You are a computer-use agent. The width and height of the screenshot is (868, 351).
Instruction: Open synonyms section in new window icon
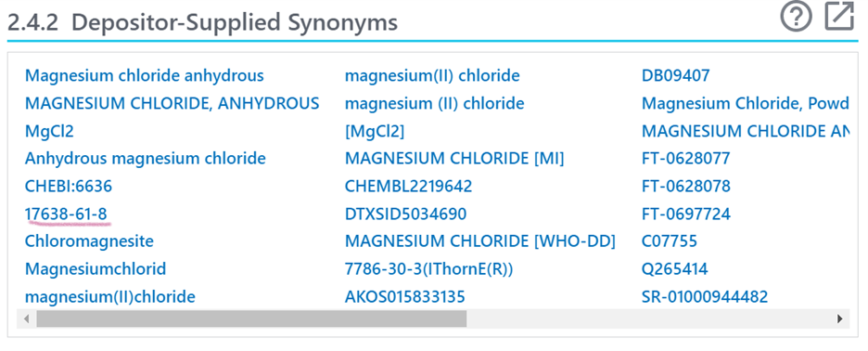[840, 17]
